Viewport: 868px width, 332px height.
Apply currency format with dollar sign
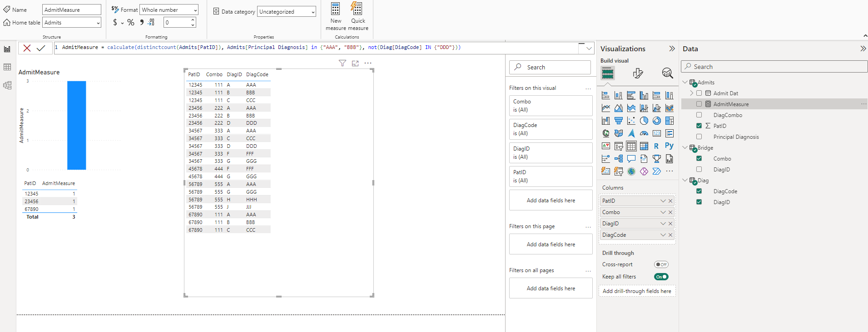115,22
